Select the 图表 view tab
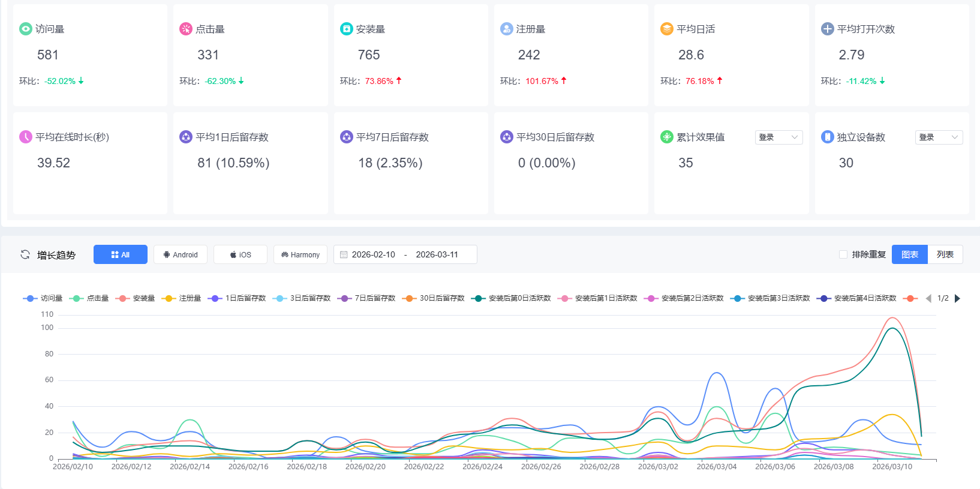The height and width of the screenshot is (489, 980). point(909,254)
